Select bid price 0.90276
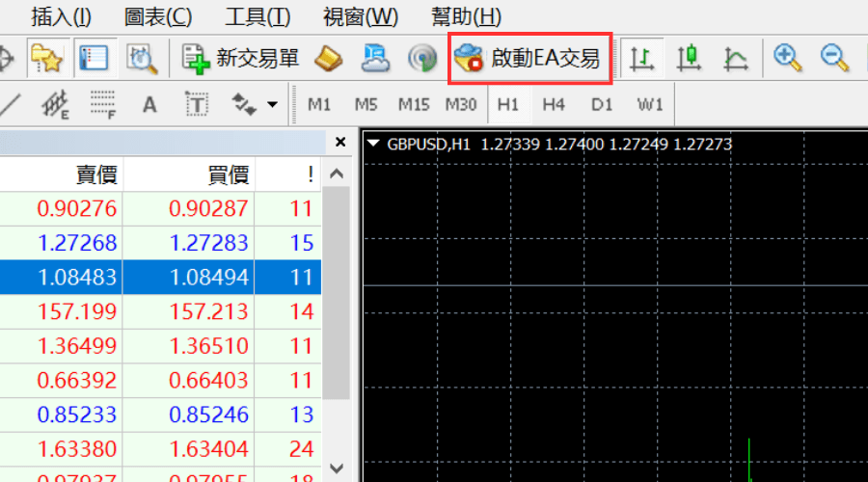Screen dimensions: 868x482 tap(76, 208)
